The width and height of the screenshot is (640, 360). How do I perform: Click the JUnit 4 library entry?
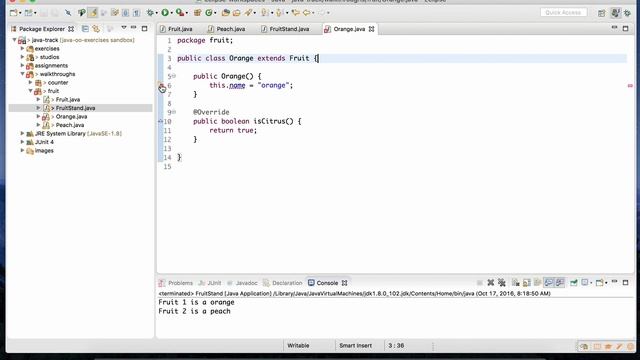click(x=44, y=142)
